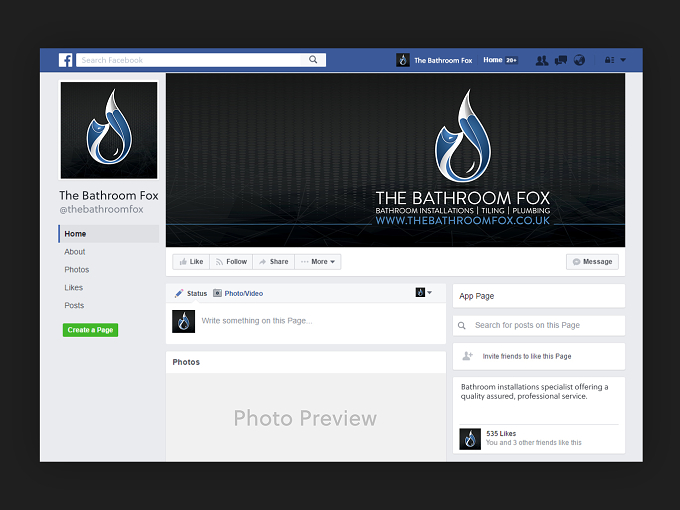
Task: Click The Bathroom Fox avatar in top bar
Action: click(x=403, y=60)
